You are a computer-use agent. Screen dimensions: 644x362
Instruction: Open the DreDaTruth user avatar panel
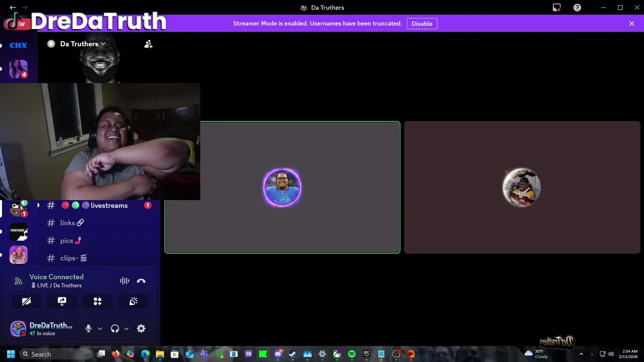[18, 329]
